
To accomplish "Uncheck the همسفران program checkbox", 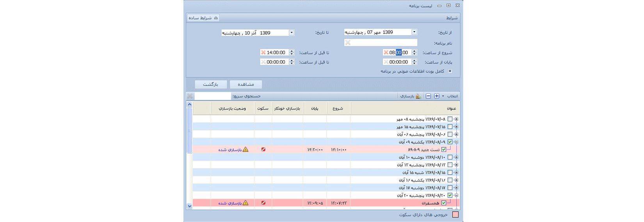I will (x=444, y=203).
